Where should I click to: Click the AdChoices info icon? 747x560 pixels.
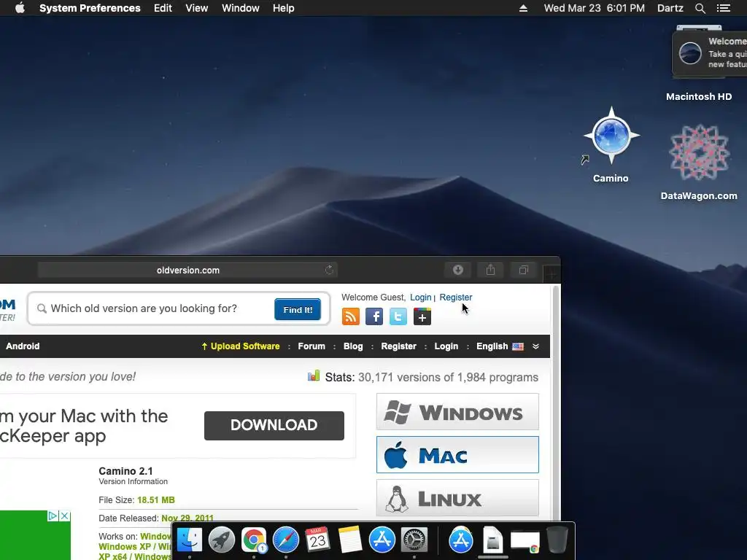pos(53,516)
